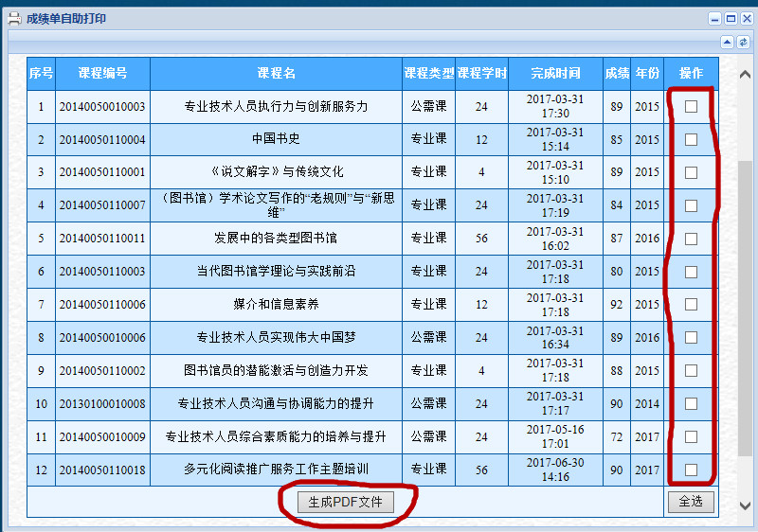Select checkbox for 专业技术人员沟通与协调能力的提升
This screenshot has height=532, width=758.
(x=692, y=403)
